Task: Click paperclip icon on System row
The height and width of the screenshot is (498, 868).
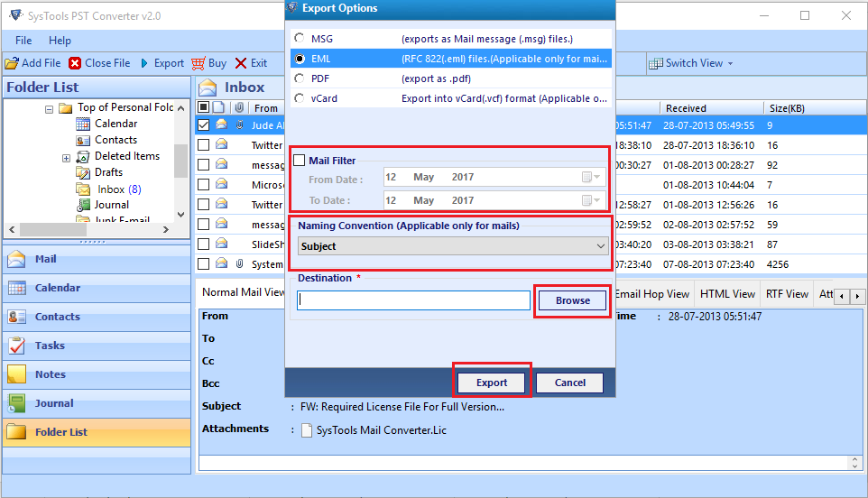Action: [239, 264]
